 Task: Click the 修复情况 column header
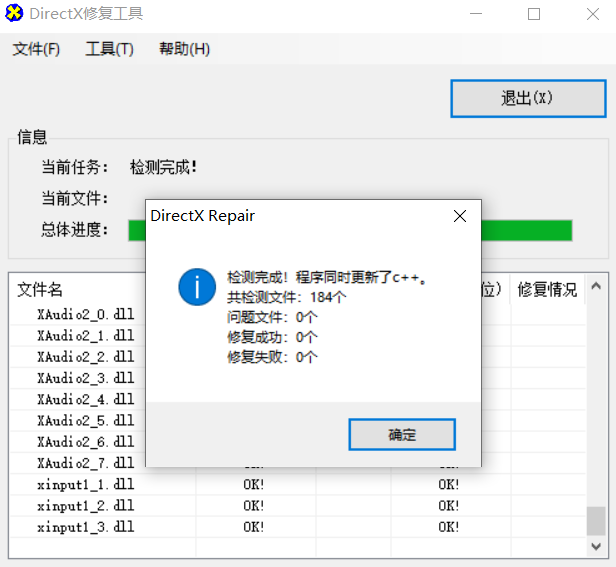pyautogui.click(x=546, y=290)
